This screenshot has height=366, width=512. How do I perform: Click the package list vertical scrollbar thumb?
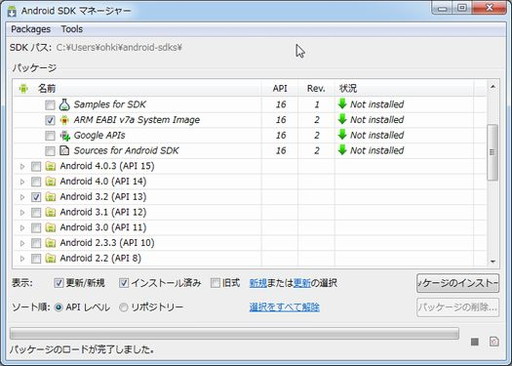point(492,152)
